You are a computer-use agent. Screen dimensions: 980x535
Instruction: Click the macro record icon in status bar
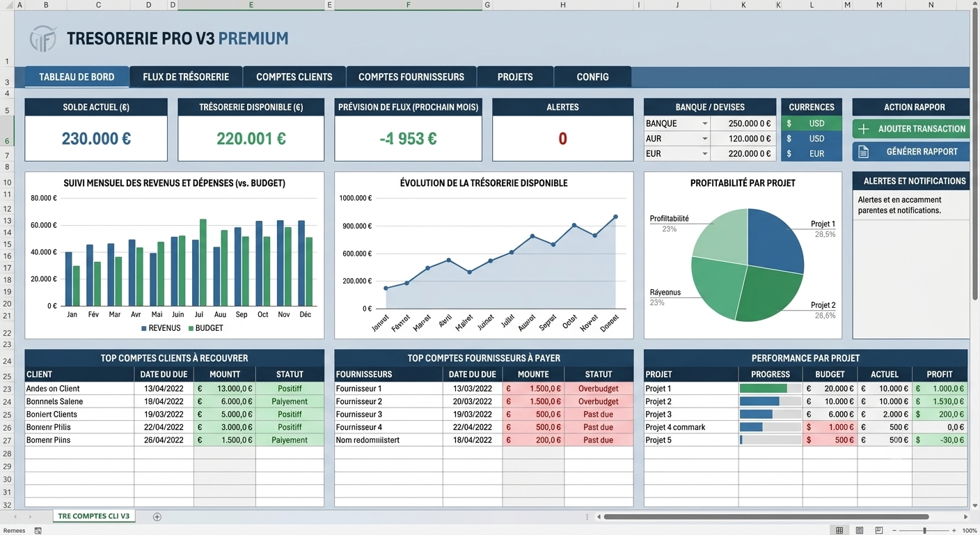(x=38, y=531)
